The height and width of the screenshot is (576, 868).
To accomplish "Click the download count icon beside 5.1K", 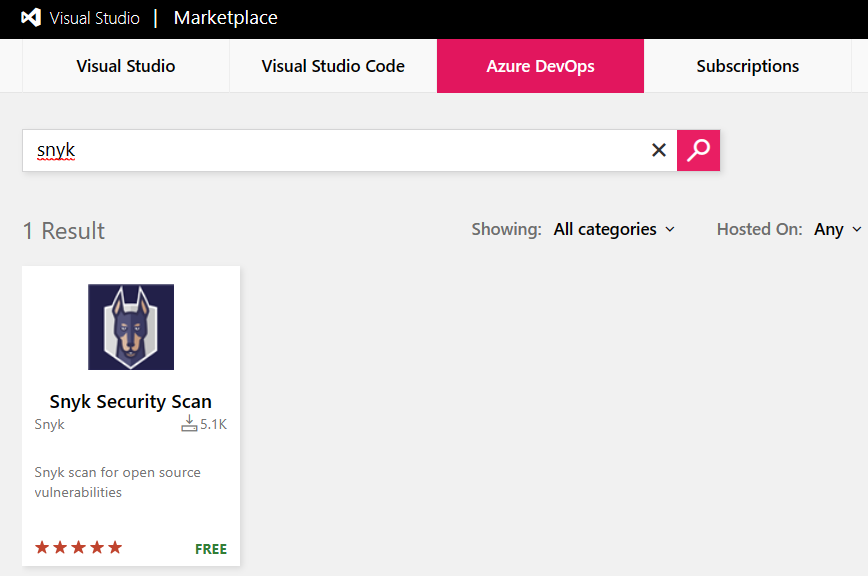I will pyautogui.click(x=189, y=423).
